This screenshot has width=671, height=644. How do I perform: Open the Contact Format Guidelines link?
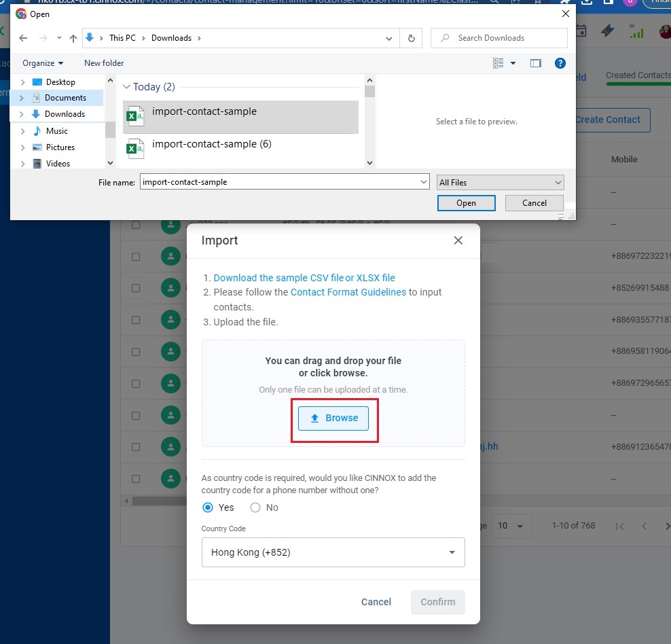(348, 292)
